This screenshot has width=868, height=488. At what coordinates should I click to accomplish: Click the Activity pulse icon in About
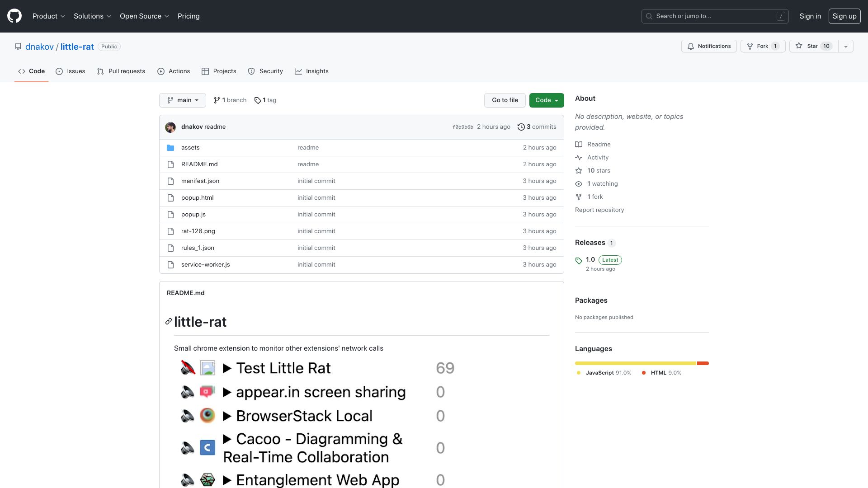click(579, 158)
